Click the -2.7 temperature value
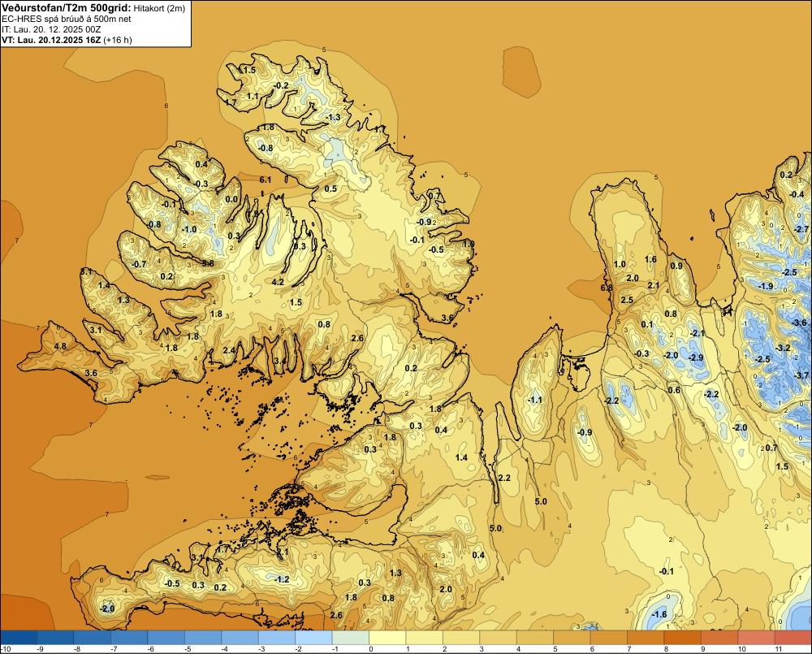This screenshot has height=654, width=812. [x=801, y=230]
